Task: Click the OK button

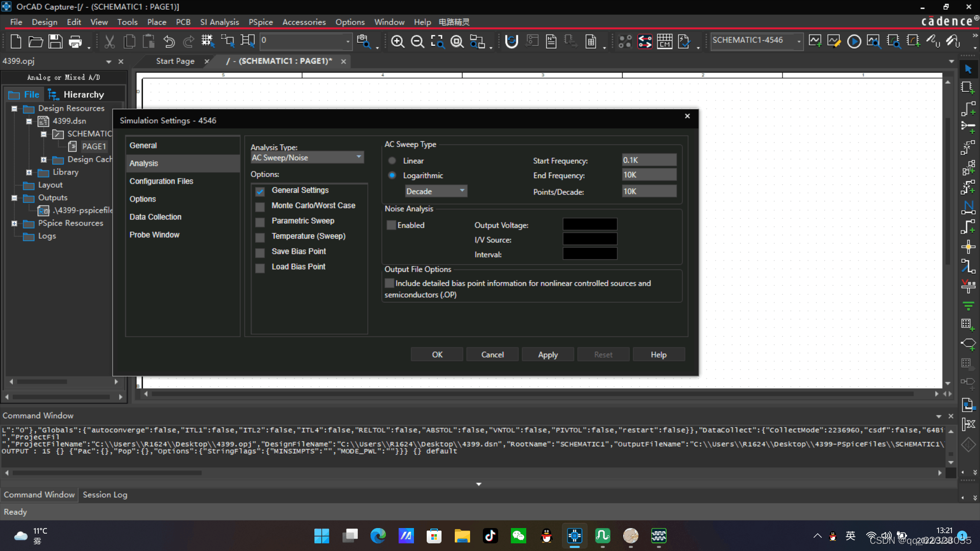Action: (x=437, y=355)
